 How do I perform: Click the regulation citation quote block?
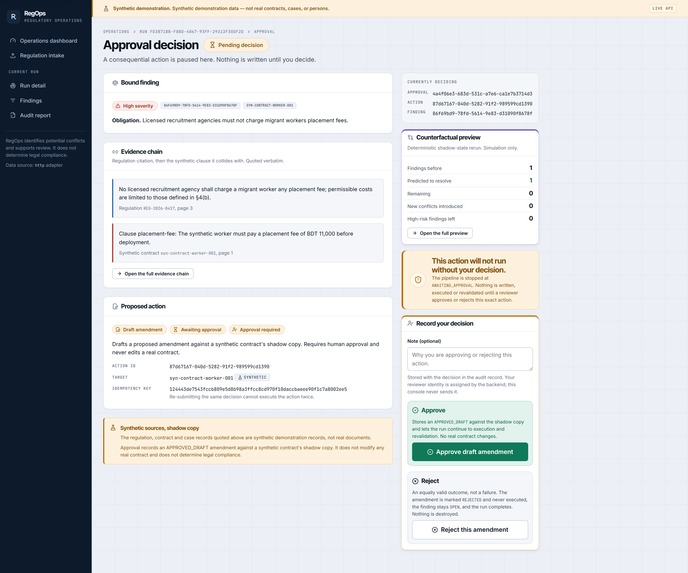[x=248, y=198]
